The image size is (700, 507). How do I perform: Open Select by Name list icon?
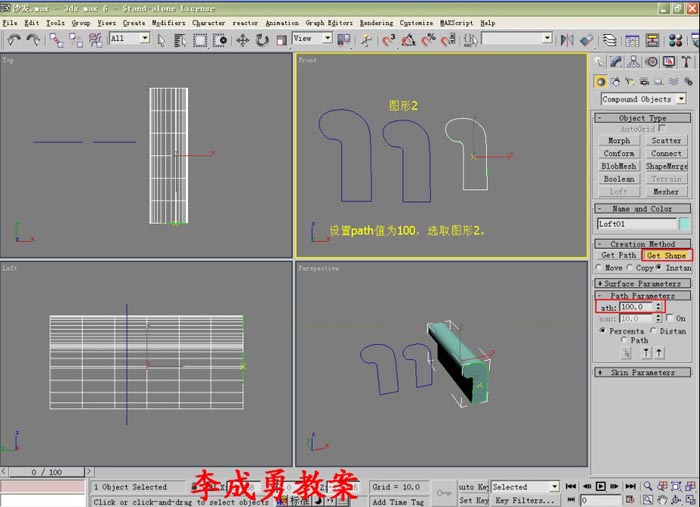(x=180, y=41)
